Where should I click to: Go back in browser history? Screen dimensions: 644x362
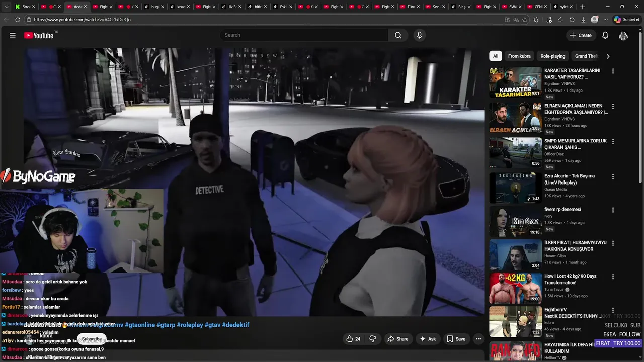click(x=6, y=20)
